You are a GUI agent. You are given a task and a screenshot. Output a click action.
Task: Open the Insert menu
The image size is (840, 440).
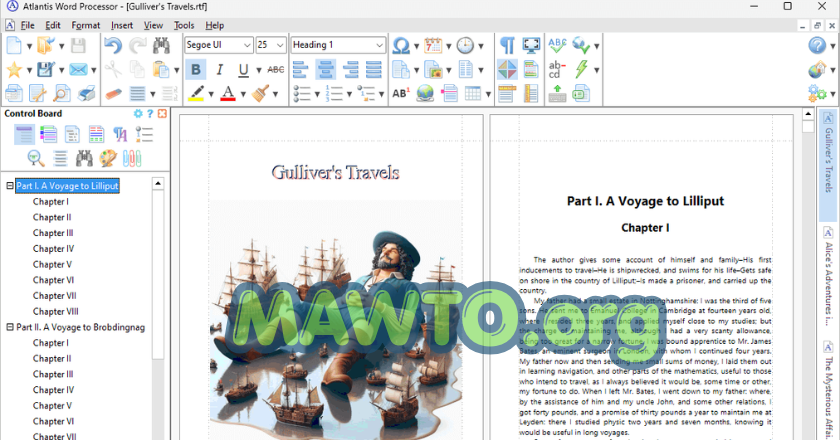tap(122, 25)
